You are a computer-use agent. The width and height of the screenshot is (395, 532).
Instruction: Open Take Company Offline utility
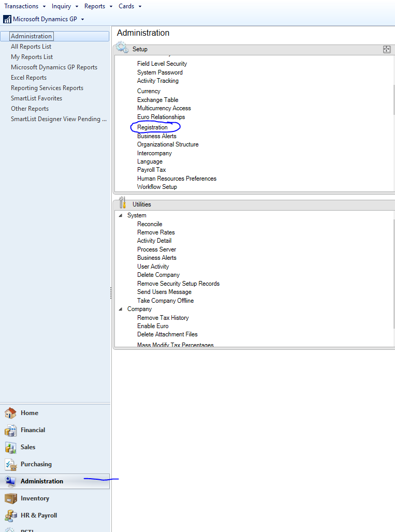click(x=165, y=301)
